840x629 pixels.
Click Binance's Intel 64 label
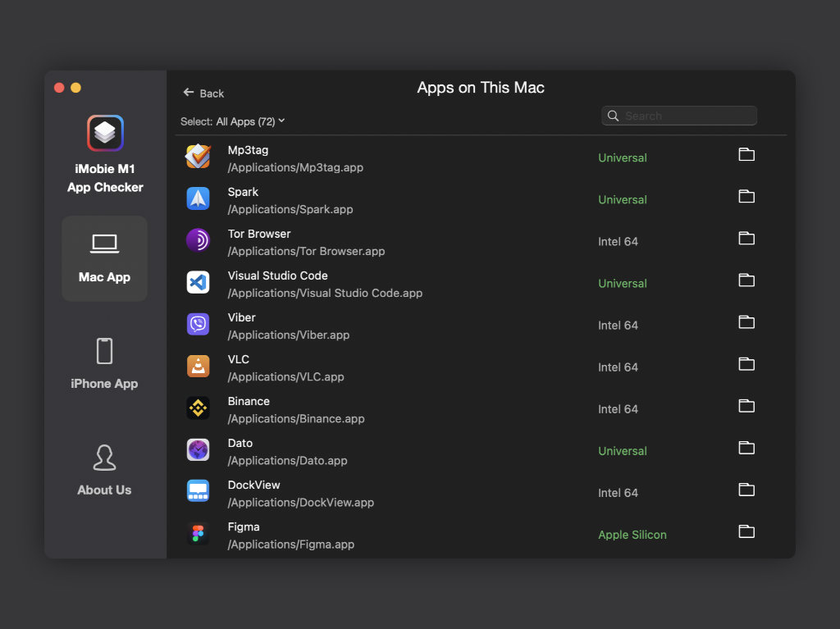pos(619,409)
